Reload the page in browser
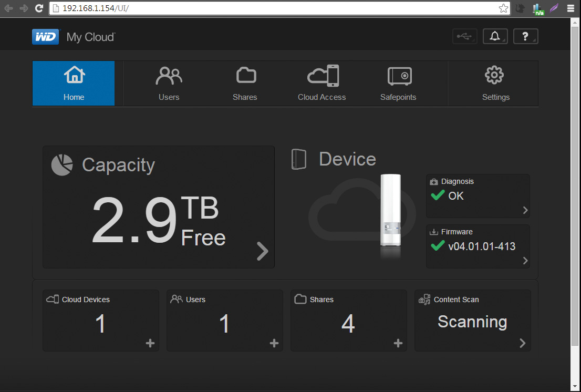The width and height of the screenshot is (581, 392). click(x=39, y=8)
